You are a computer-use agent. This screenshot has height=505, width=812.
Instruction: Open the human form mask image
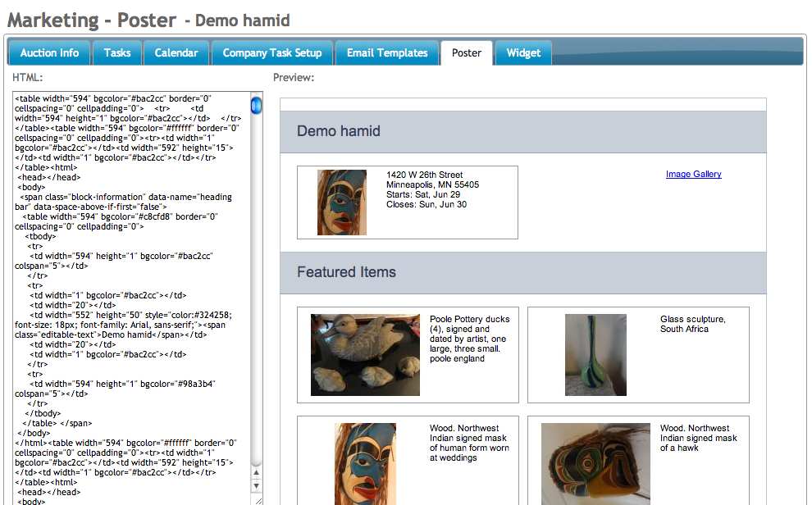point(365,464)
